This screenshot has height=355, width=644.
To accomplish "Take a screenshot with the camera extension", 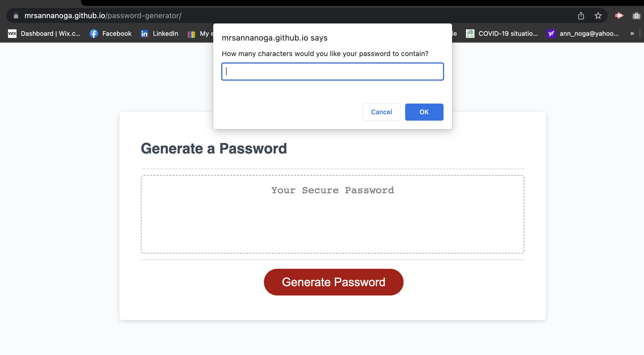I will (x=637, y=15).
